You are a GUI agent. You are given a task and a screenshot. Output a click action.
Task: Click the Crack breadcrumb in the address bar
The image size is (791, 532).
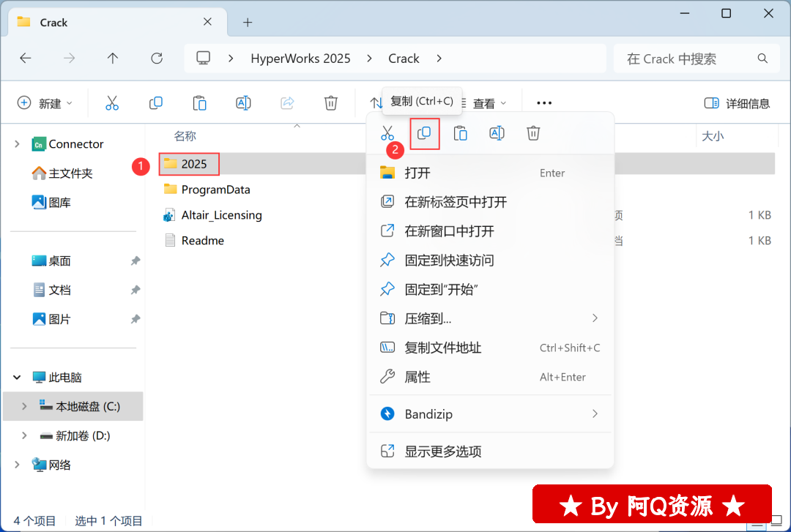coord(404,59)
